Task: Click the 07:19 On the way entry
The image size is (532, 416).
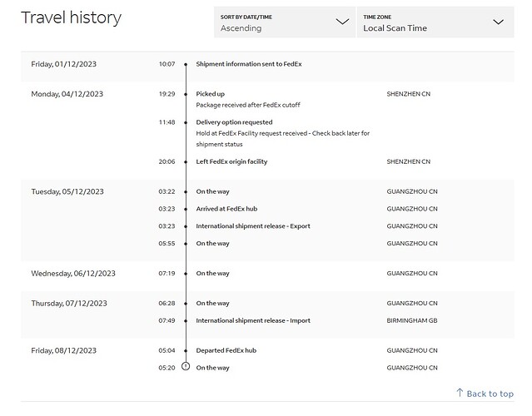Action: 212,273
